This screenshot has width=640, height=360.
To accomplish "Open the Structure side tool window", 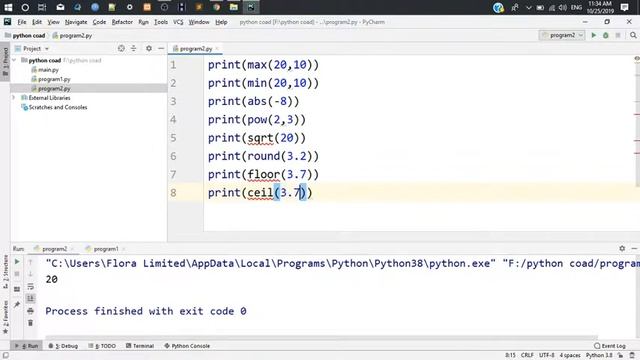I will click(5, 272).
